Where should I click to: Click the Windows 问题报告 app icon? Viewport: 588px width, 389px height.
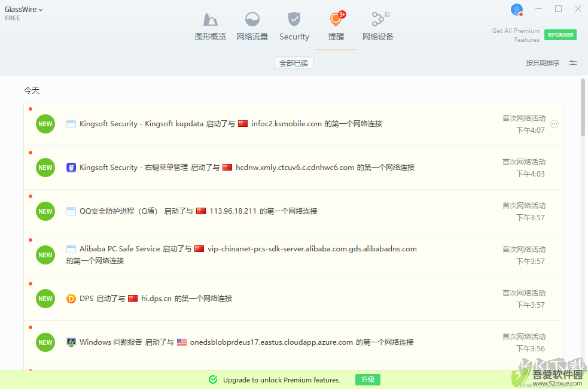71,342
